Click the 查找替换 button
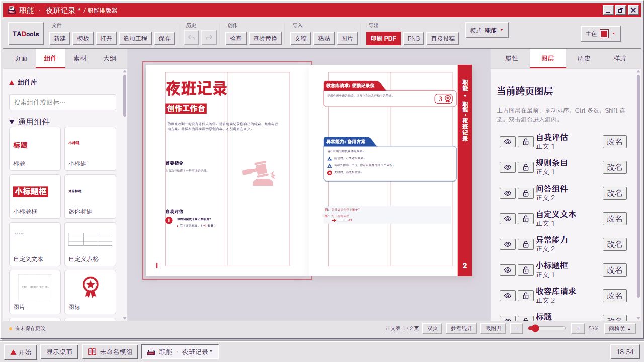The height and width of the screenshot is (362, 644). click(265, 38)
